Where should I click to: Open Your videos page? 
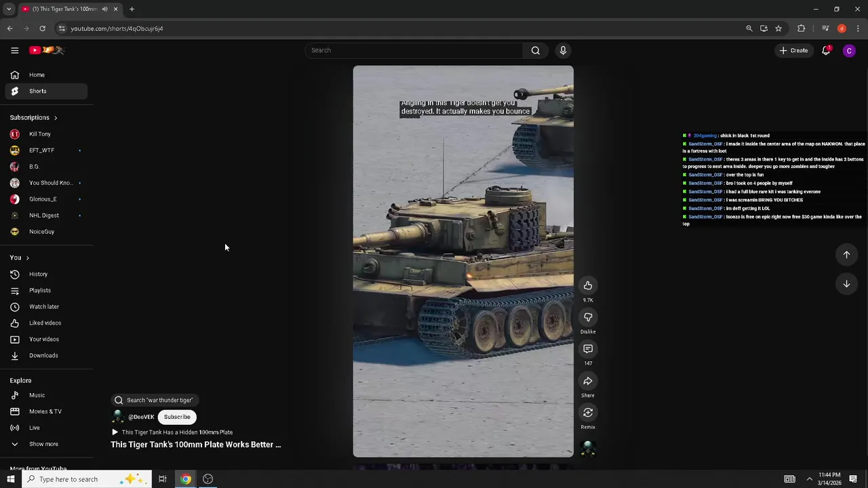46,339
